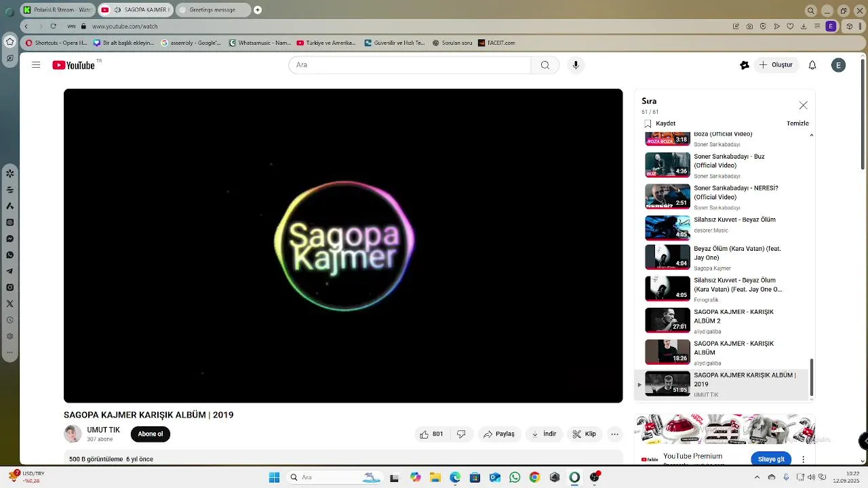Click the search magnifier button in YouTube
The height and width of the screenshot is (488, 868).
[545, 65]
